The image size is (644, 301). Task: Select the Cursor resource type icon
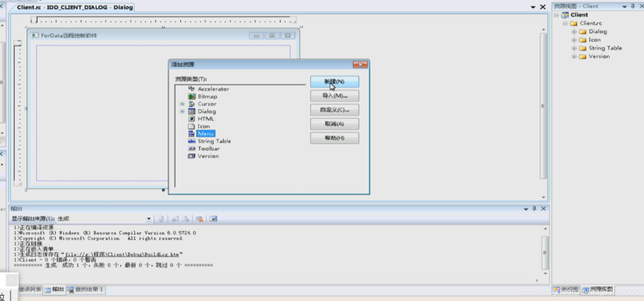click(x=192, y=104)
